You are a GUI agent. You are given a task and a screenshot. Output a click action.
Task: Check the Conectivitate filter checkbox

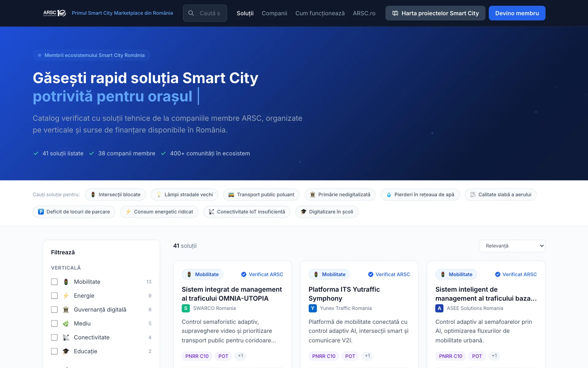54,337
